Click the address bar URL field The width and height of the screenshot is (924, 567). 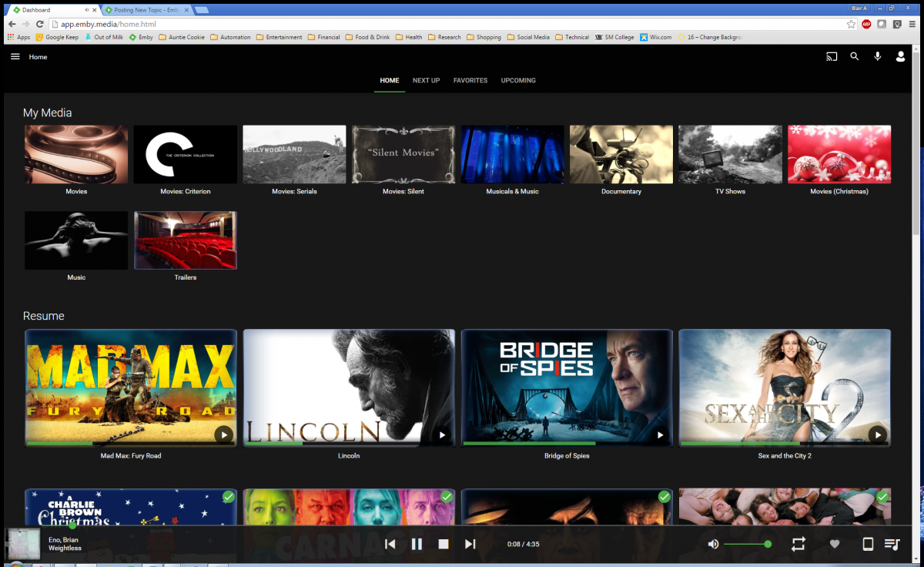pyautogui.click(x=447, y=24)
